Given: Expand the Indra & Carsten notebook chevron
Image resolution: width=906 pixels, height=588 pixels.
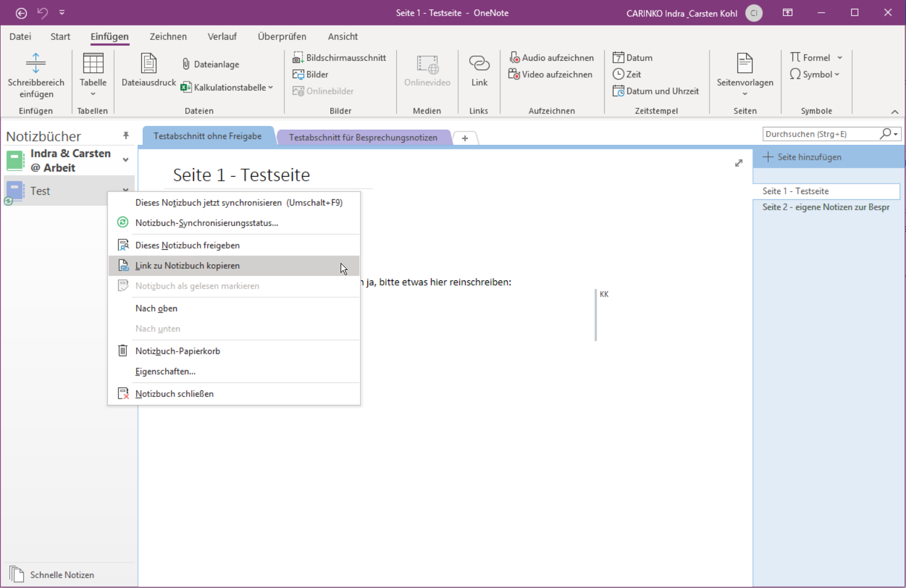Looking at the screenshot, I should pyautogui.click(x=126, y=160).
